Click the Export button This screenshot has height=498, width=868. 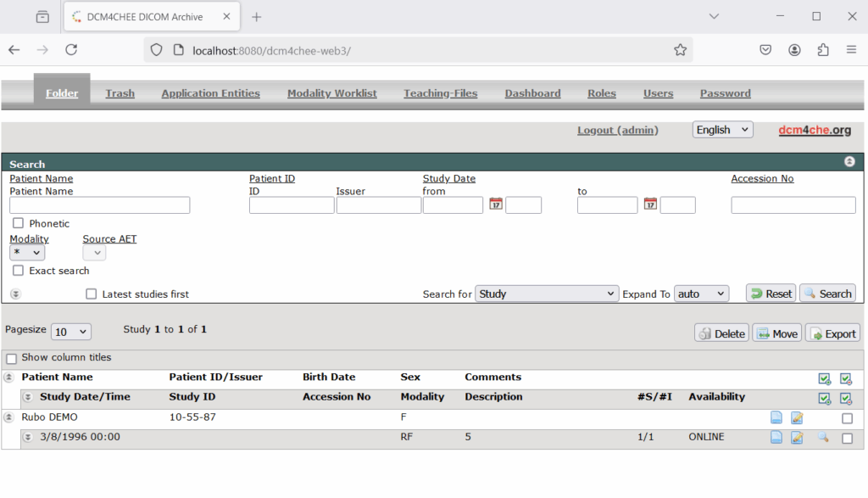(832, 333)
